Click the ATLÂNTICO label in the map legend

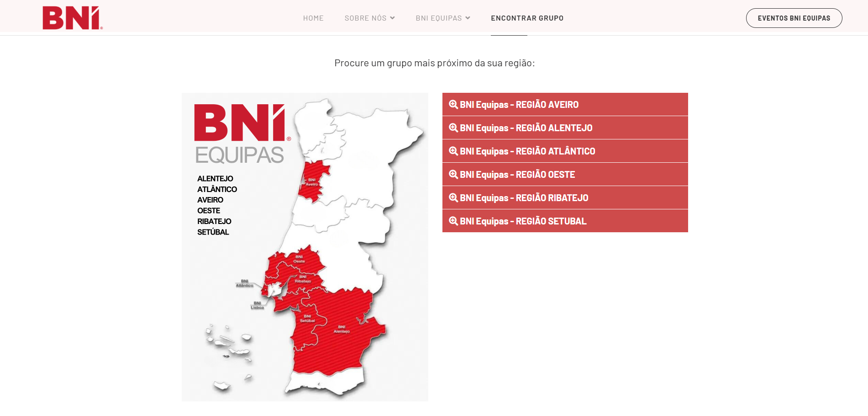(217, 189)
